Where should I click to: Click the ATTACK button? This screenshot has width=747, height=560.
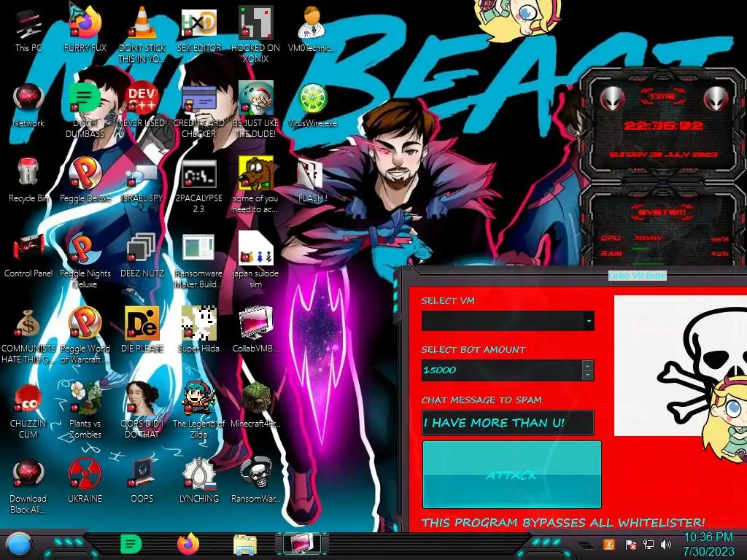click(x=511, y=475)
